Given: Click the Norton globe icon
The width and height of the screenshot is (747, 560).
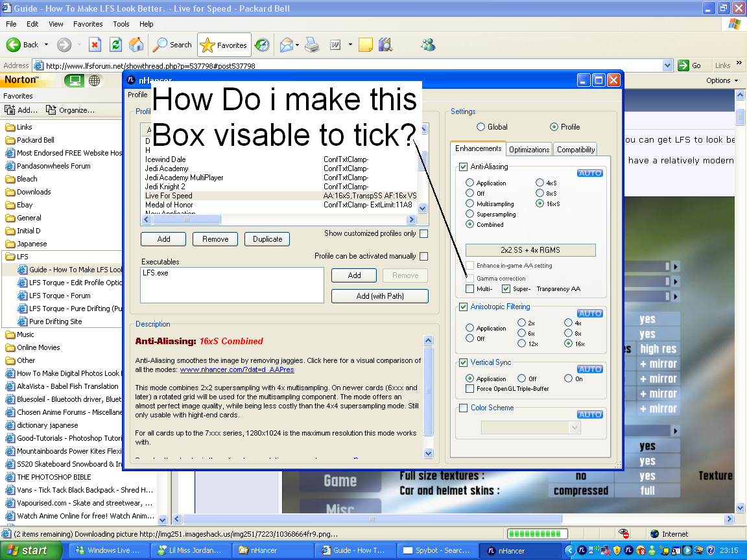Looking at the screenshot, I should coord(94,80).
